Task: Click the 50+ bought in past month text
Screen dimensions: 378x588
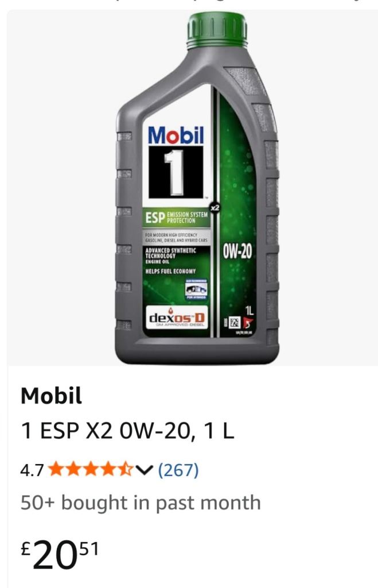Action: pyautogui.click(x=141, y=503)
